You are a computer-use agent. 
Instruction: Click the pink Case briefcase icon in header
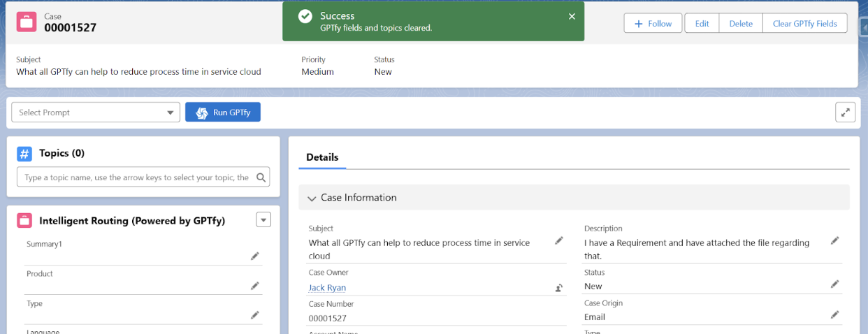(x=27, y=22)
